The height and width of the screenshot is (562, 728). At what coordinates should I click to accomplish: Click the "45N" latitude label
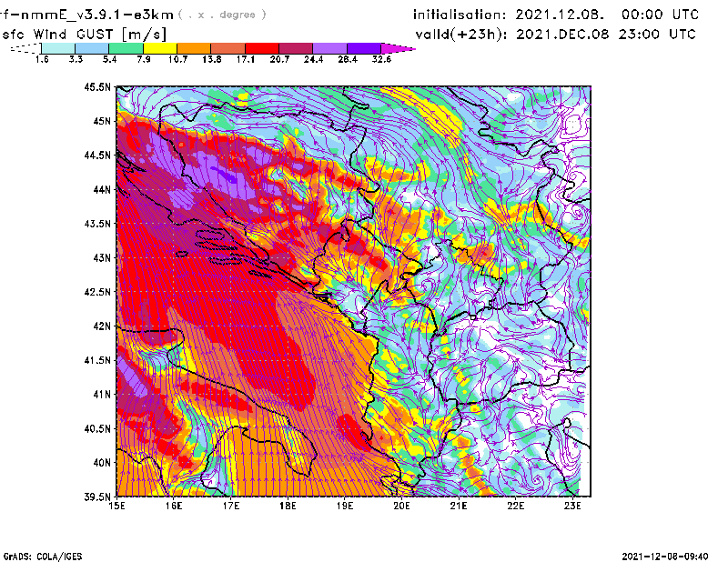[x=102, y=121]
